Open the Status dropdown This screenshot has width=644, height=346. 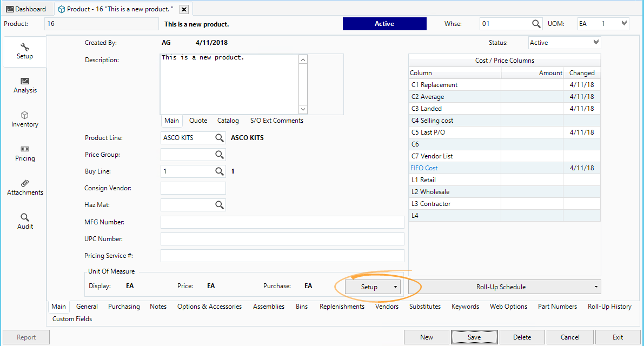(x=595, y=42)
